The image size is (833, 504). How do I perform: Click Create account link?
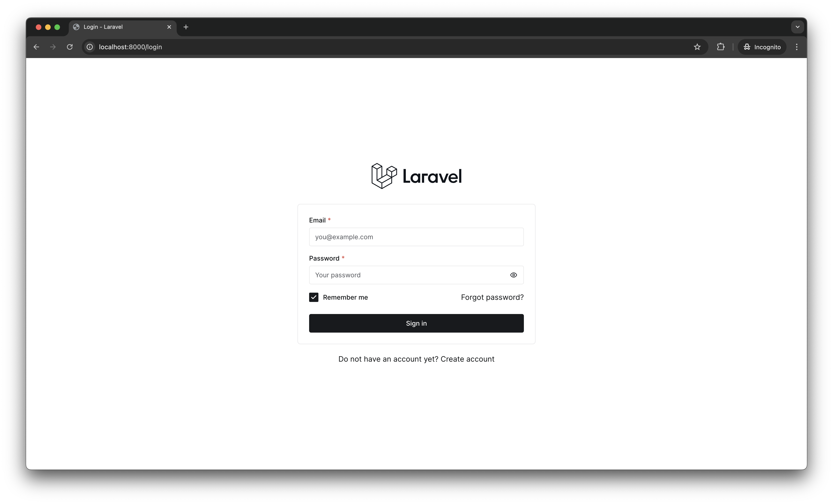[x=467, y=358]
